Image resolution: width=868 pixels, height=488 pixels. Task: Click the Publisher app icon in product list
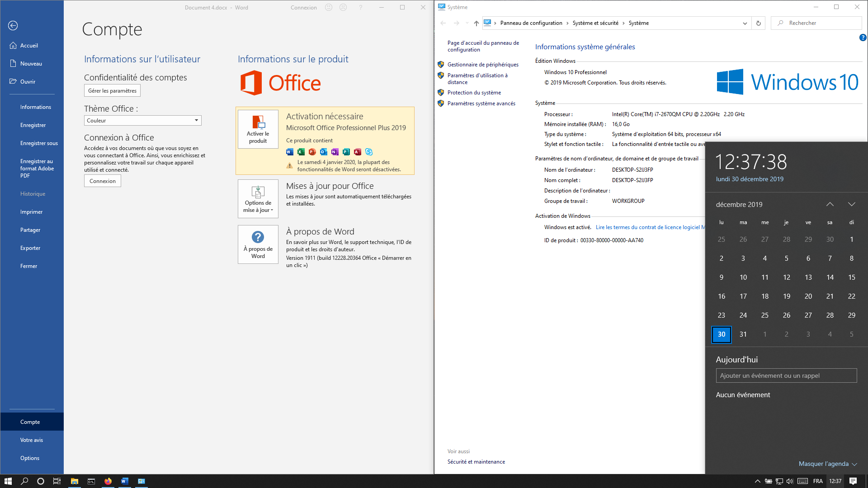pos(346,152)
